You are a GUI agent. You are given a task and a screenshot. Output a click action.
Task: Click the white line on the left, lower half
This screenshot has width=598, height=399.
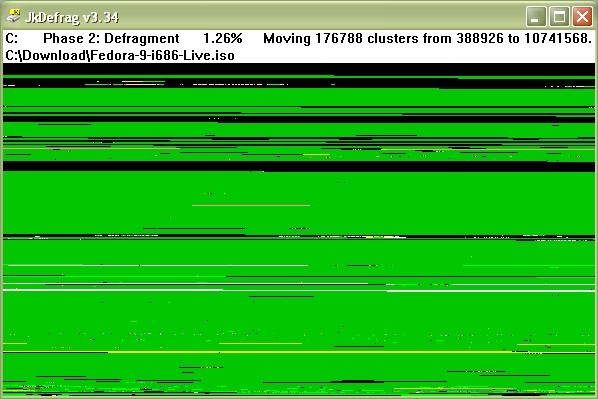[157, 265]
